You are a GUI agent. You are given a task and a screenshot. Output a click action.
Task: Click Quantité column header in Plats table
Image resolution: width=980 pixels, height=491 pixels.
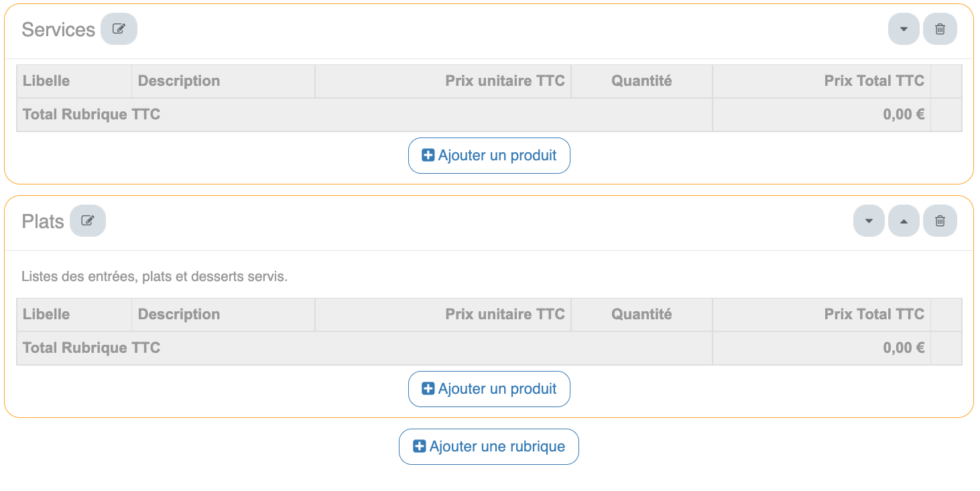[x=641, y=315]
